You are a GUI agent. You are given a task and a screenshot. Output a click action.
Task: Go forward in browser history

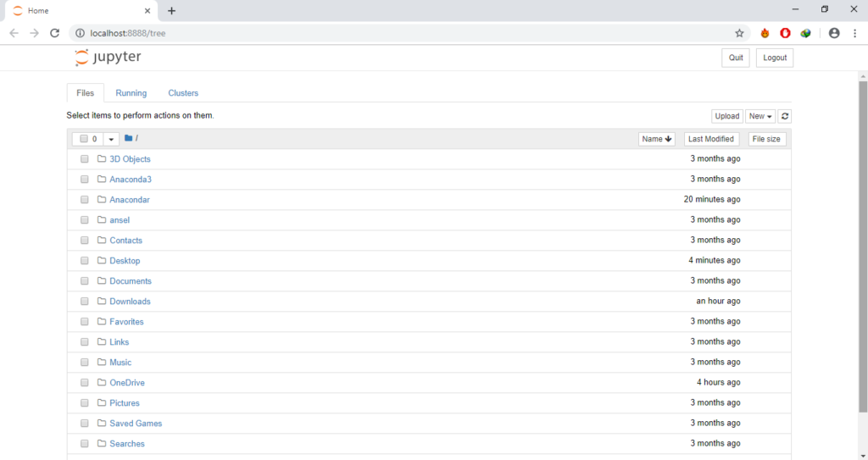(34, 33)
